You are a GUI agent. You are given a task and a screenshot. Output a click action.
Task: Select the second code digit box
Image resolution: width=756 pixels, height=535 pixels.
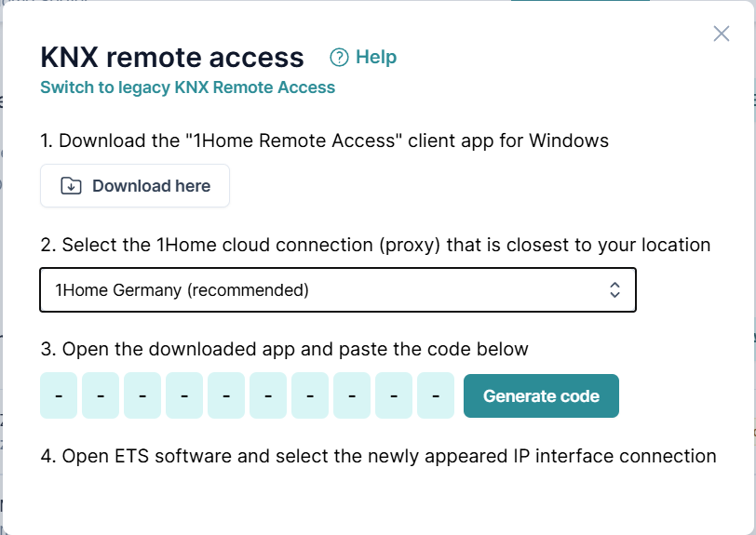[101, 396]
